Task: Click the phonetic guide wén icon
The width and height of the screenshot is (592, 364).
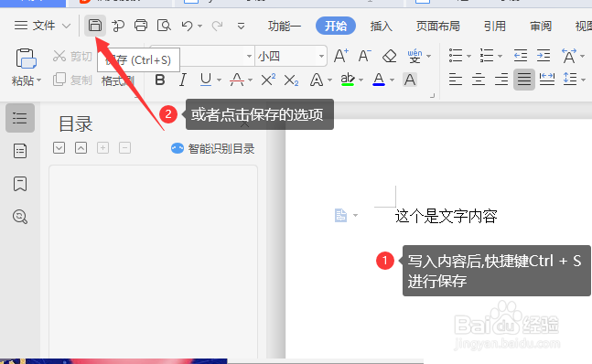Action: [x=414, y=56]
